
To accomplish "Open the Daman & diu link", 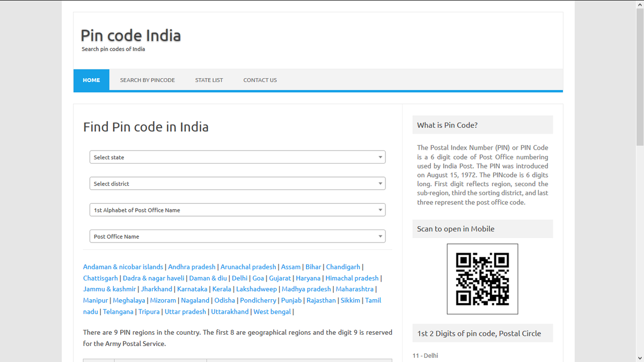I will (208, 278).
